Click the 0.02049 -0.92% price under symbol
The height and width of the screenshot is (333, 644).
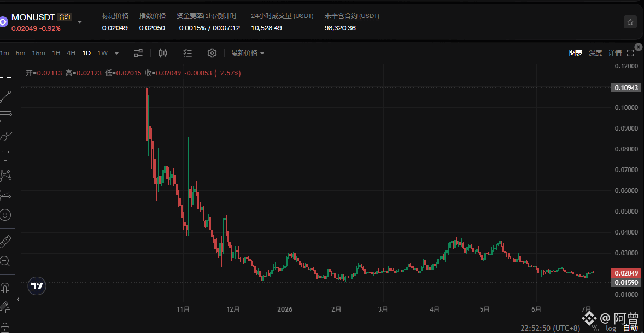click(x=36, y=28)
